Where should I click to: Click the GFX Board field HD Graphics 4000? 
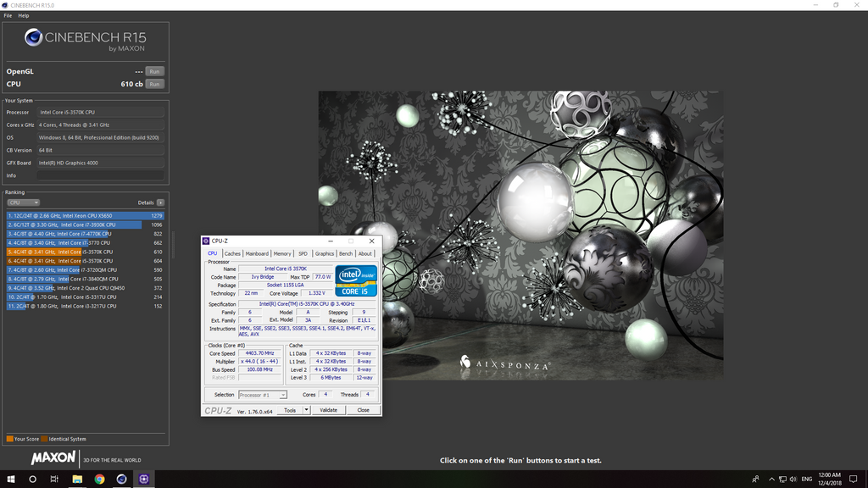100,163
